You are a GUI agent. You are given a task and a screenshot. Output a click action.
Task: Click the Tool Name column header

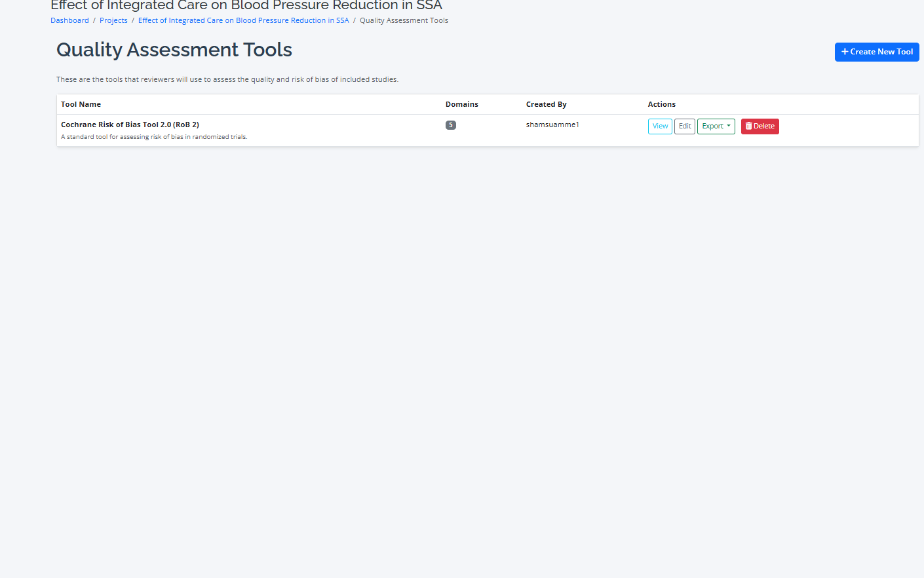click(x=81, y=104)
